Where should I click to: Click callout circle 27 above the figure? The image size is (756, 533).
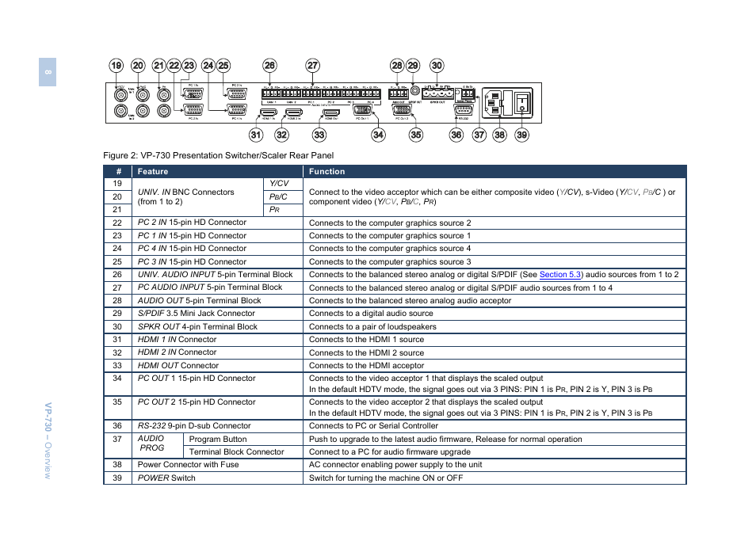click(x=312, y=66)
